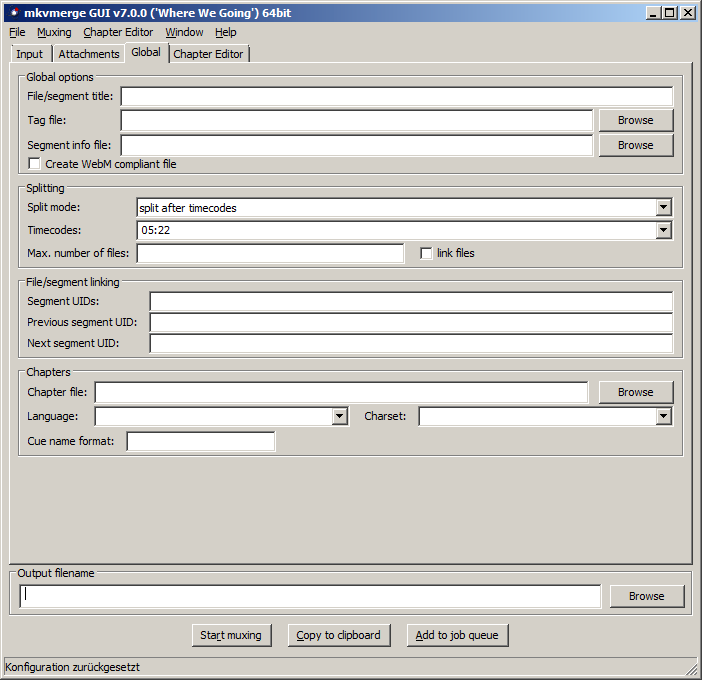Open the Charset dropdown
This screenshot has height=680, width=702.
[x=663, y=416]
